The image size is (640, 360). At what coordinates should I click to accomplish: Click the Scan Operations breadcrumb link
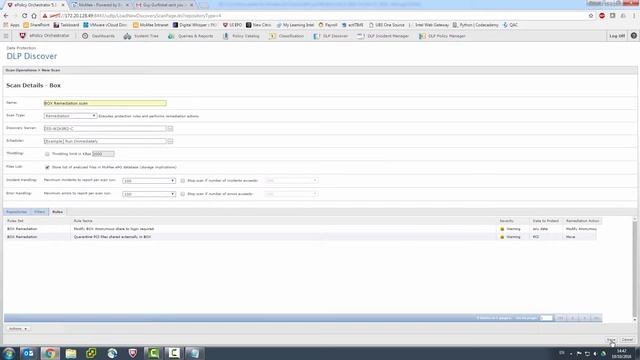(21, 70)
